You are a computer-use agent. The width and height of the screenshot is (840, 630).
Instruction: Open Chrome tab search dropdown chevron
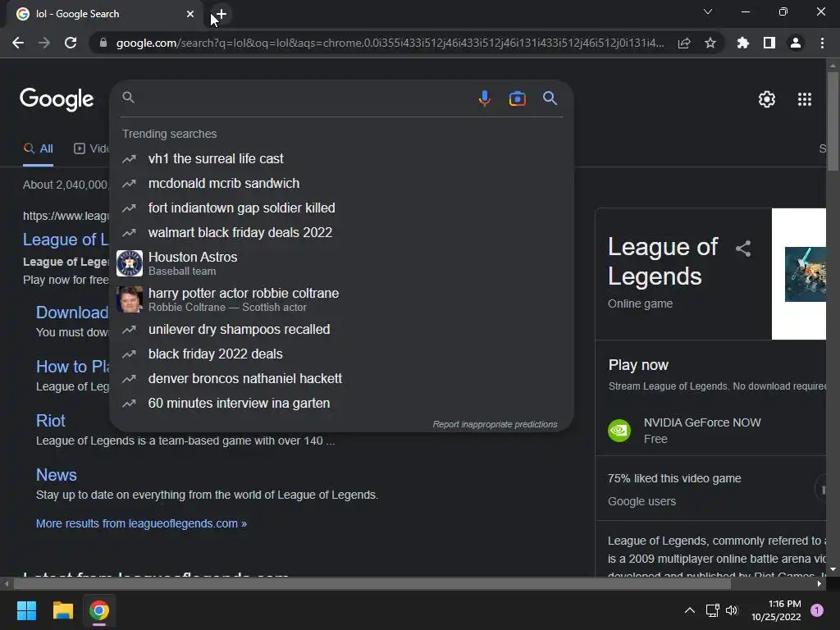[x=708, y=11]
